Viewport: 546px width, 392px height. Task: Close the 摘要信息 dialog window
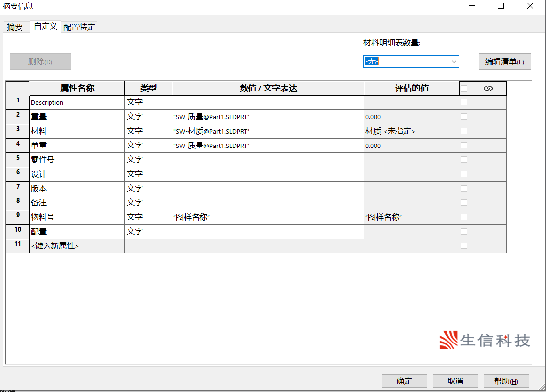530,6
